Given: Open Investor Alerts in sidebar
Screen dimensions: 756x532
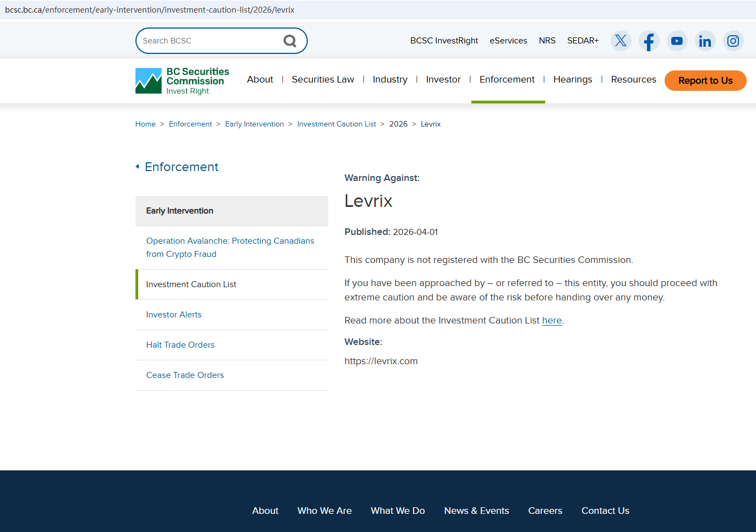Looking at the screenshot, I should pos(174,315).
